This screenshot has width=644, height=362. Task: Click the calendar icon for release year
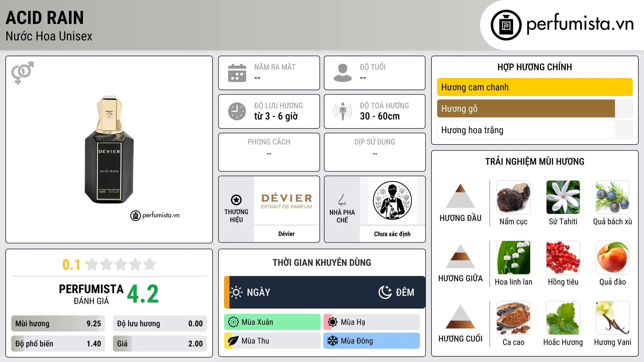237,73
